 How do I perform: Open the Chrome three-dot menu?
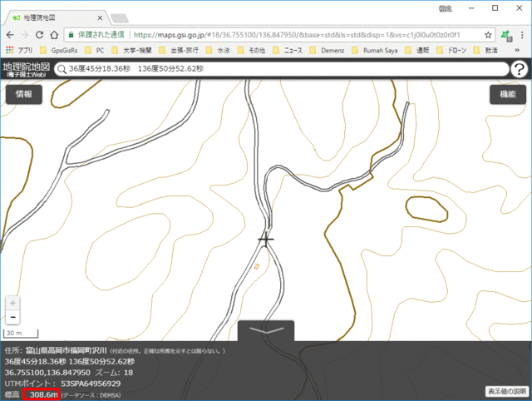pyautogui.click(x=522, y=35)
